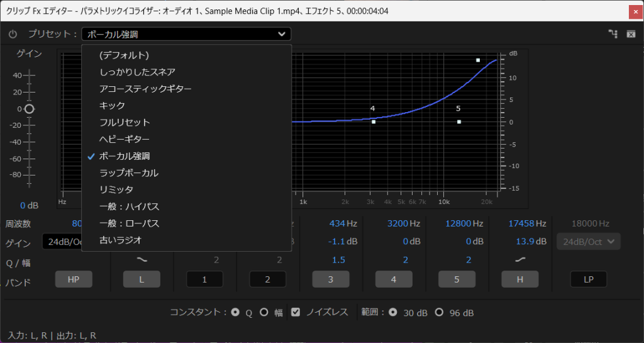The image size is (644, 343).
Task: Open the disabled LP 24dB/Oct slope dropdown
Action: (x=588, y=242)
